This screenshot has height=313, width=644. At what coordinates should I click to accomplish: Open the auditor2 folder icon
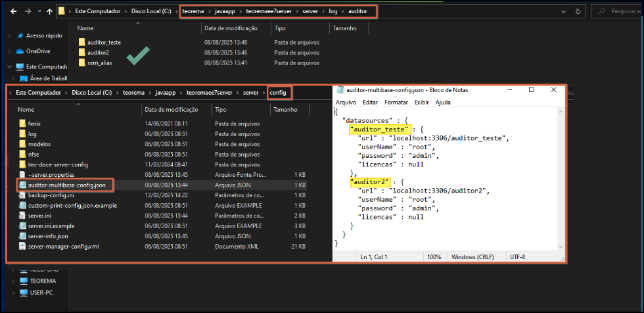click(81, 53)
